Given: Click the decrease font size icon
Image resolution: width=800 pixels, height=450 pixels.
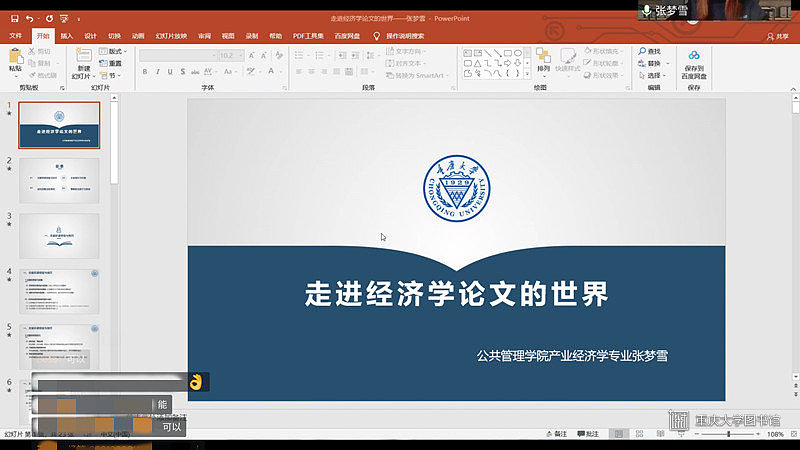Looking at the screenshot, I should [x=264, y=55].
